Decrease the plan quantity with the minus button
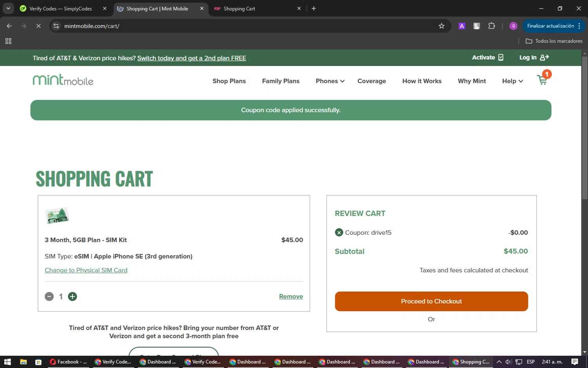The image size is (588, 368). [49, 297]
